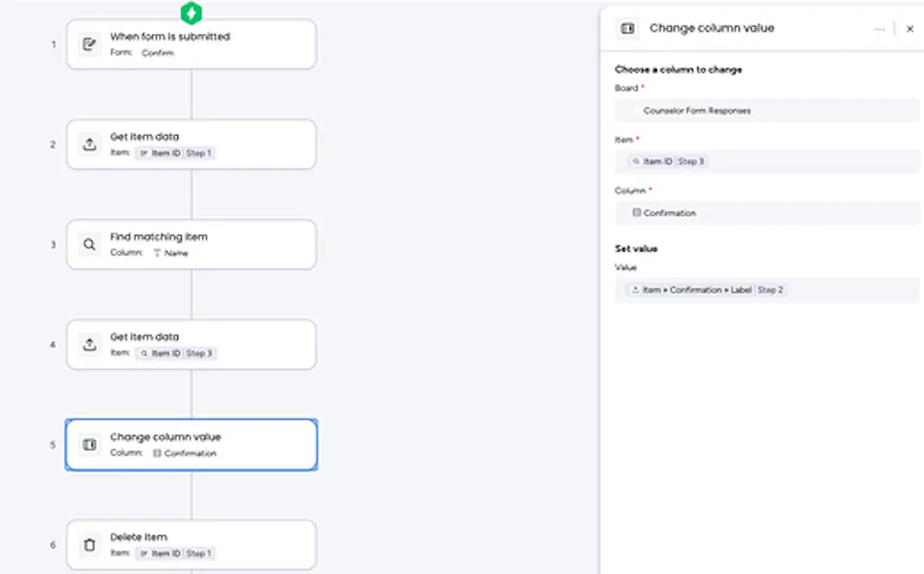The height and width of the screenshot is (574, 924).
Task: Click the Item Confirmation Label Step 2 tag
Action: click(x=707, y=290)
